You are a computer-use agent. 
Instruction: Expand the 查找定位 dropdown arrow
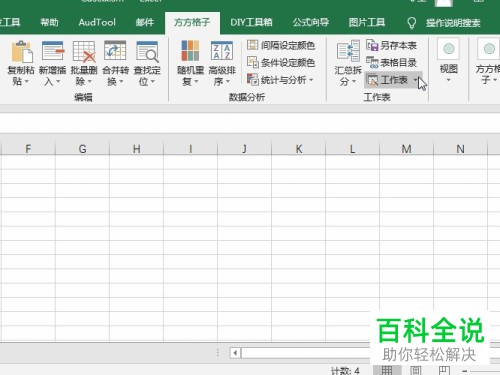153,81
